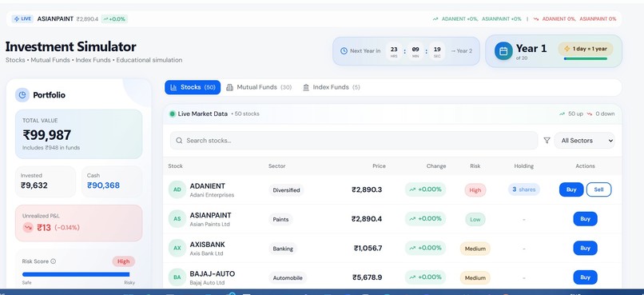This screenshot has height=295, width=644.
Task: Click the Risk column header
Action: point(475,166)
